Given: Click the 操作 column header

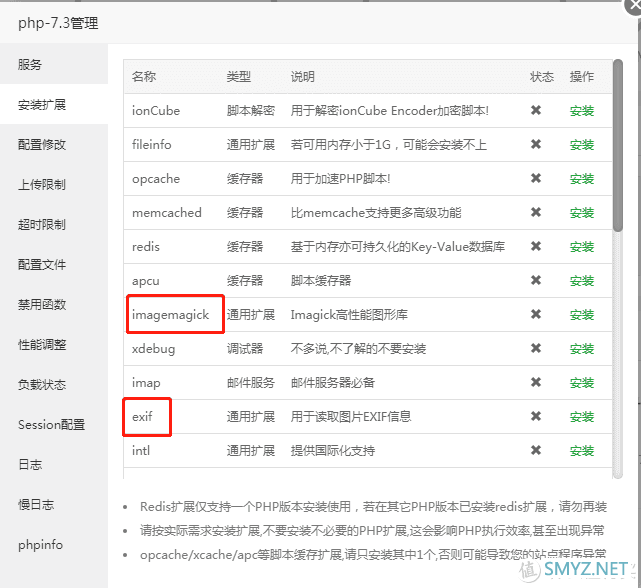Looking at the screenshot, I should point(582,76).
